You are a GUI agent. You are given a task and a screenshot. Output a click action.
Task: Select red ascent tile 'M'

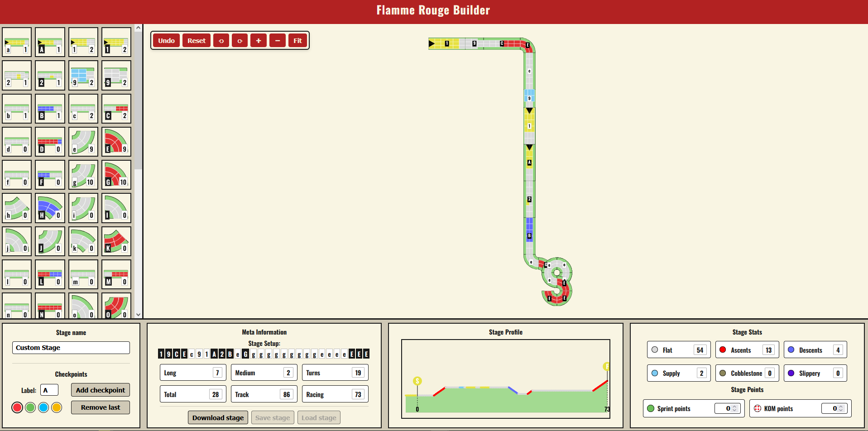coord(116,274)
